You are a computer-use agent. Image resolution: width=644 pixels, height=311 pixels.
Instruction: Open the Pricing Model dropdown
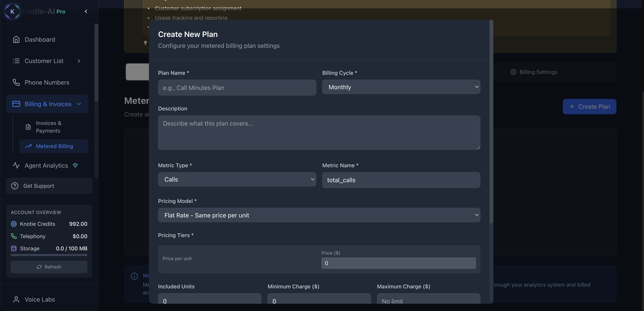pyautogui.click(x=319, y=215)
